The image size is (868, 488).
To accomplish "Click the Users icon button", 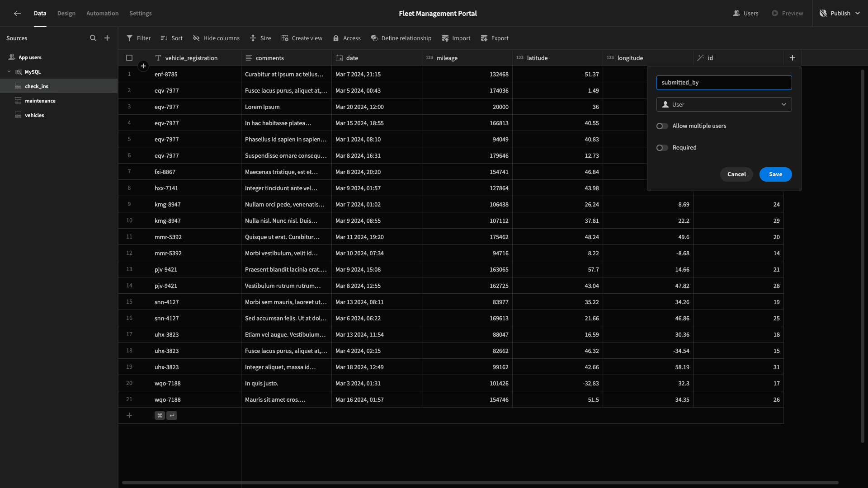I will point(745,14).
